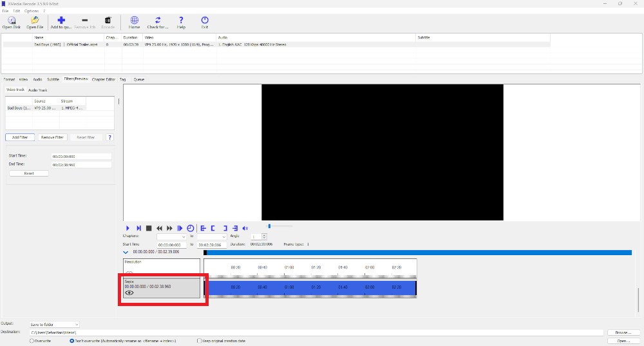Select the Audio Track sub-tab
The height and width of the screenshot is (346, 644).
tap(38, 90)
